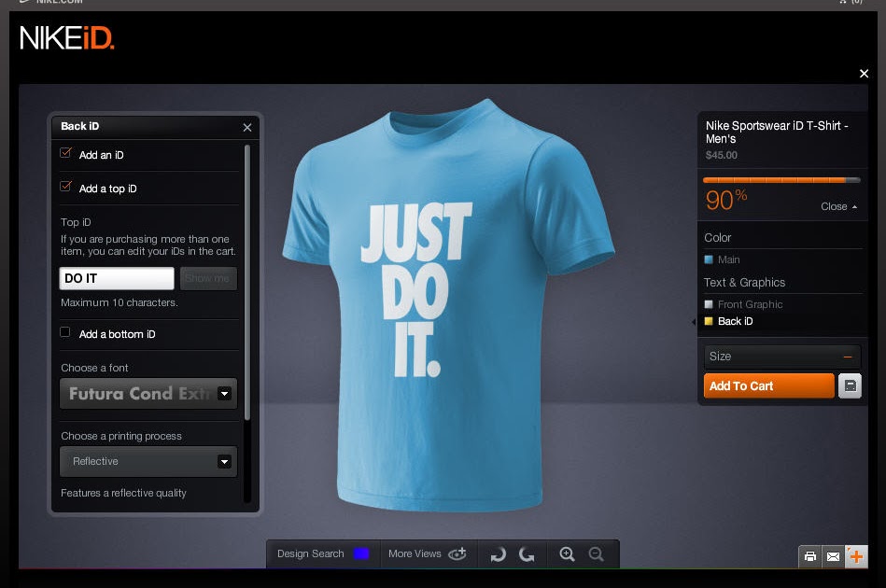
Task: Click the orange plus share icon
Action: [x=856, y=556]
